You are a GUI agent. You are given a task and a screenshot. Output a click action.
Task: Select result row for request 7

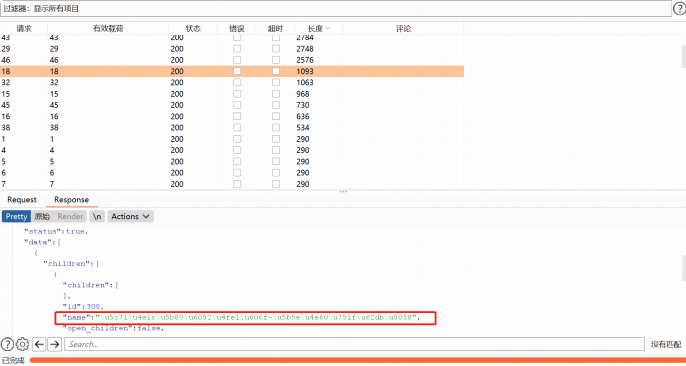[232, 184]
